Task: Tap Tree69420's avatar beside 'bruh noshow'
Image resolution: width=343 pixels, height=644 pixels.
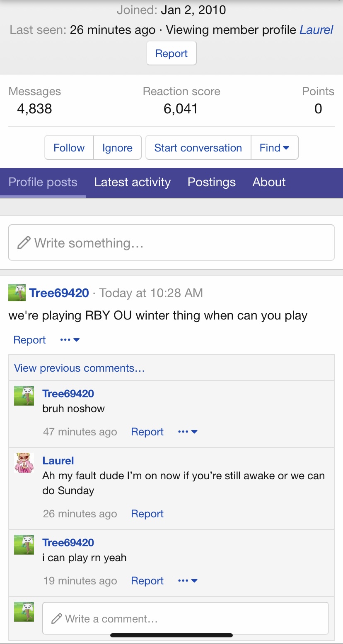Action: click(24, 396)
